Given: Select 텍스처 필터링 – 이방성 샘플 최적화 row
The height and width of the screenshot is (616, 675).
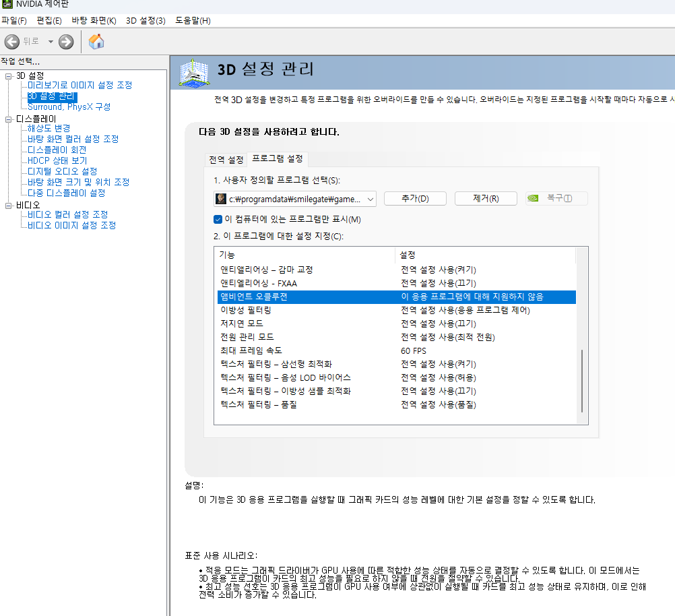Looking at the screenshot, I should 397,391.
